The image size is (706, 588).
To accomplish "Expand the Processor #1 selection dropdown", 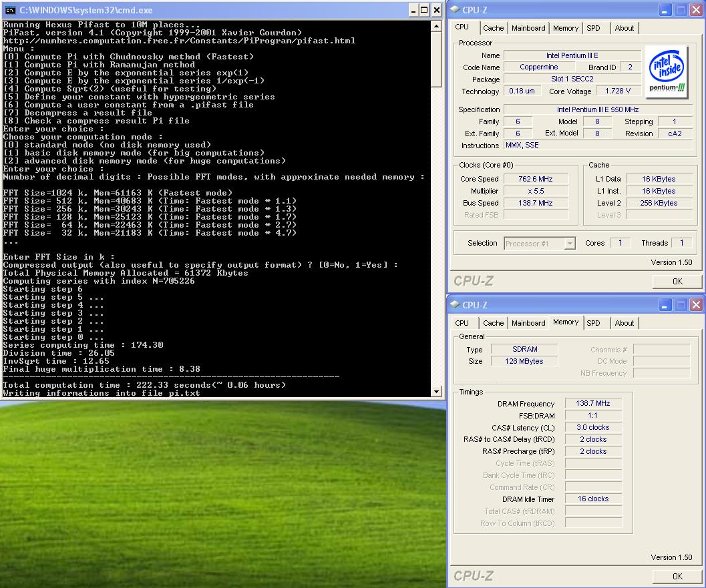I will point(570,244).
